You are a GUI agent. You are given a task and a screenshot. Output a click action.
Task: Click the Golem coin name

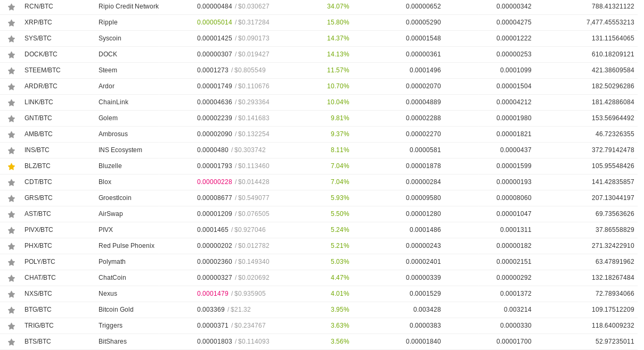tap(108, 118)
